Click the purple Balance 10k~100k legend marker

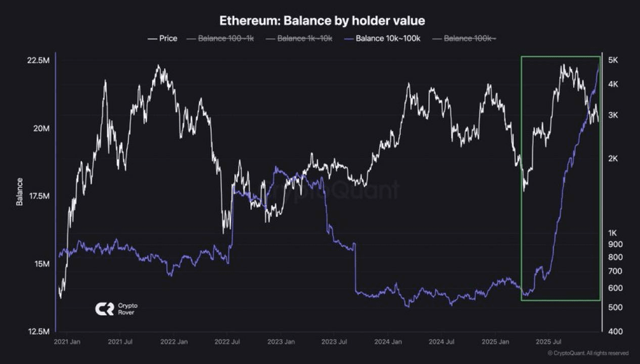349,38
